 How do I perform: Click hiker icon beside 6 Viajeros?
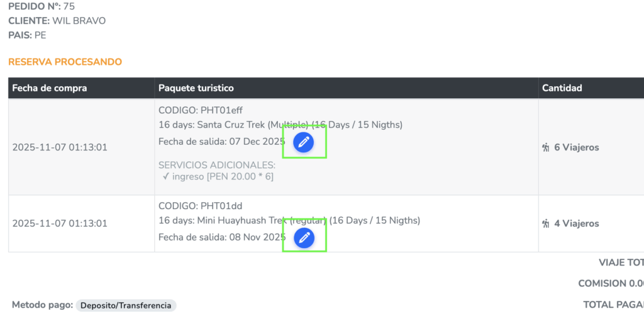pyautogui.click(x=545, y=147)
